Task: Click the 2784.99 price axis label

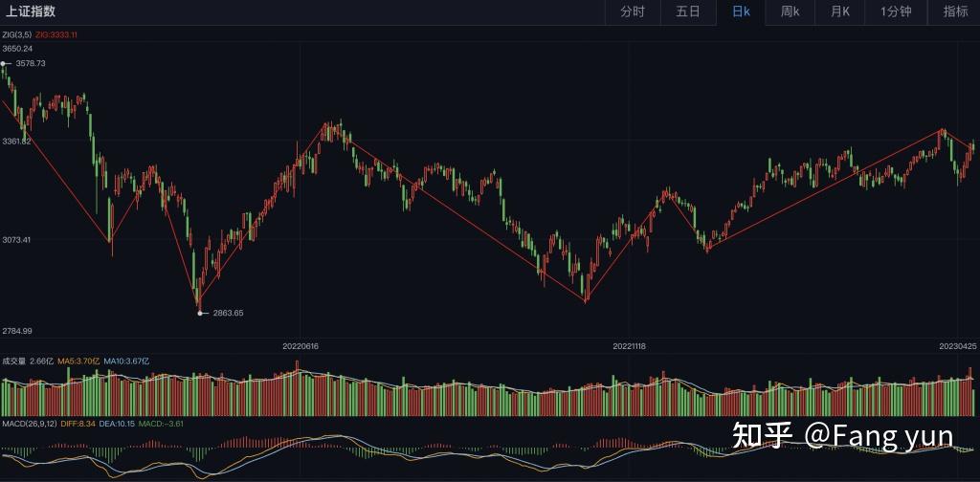Action: tap(17, 331)
